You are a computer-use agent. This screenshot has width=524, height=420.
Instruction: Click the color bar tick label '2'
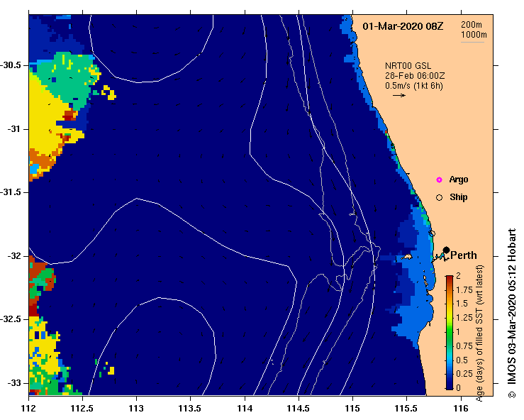458,276
